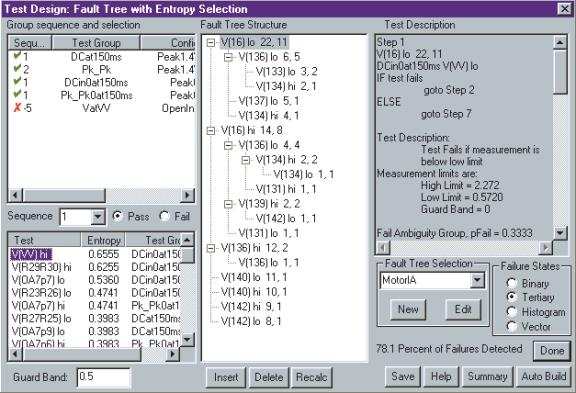Select the V(142) lo 8, 1 tree node
Screen dimensions: 576x393
click(x=251, y=321)
